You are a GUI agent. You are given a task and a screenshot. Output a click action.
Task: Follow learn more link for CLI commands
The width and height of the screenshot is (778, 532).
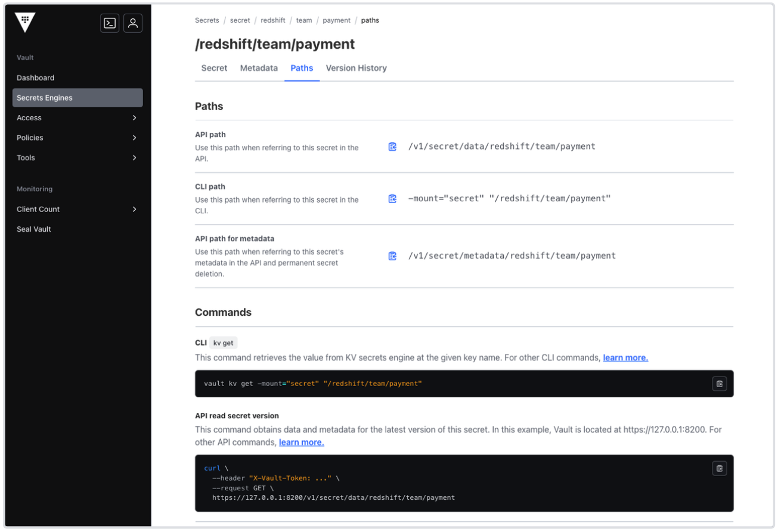pos(625,357)
